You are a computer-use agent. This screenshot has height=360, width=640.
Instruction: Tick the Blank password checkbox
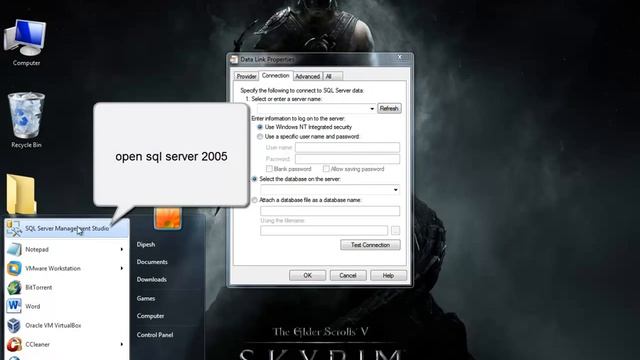click(269, 169)
